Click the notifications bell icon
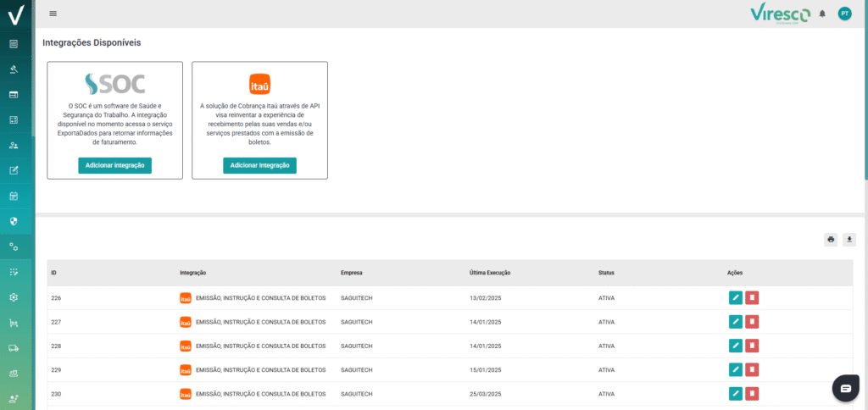Image resolution: width=868 pixels, height=410 pixels. (x=821, y=14)
